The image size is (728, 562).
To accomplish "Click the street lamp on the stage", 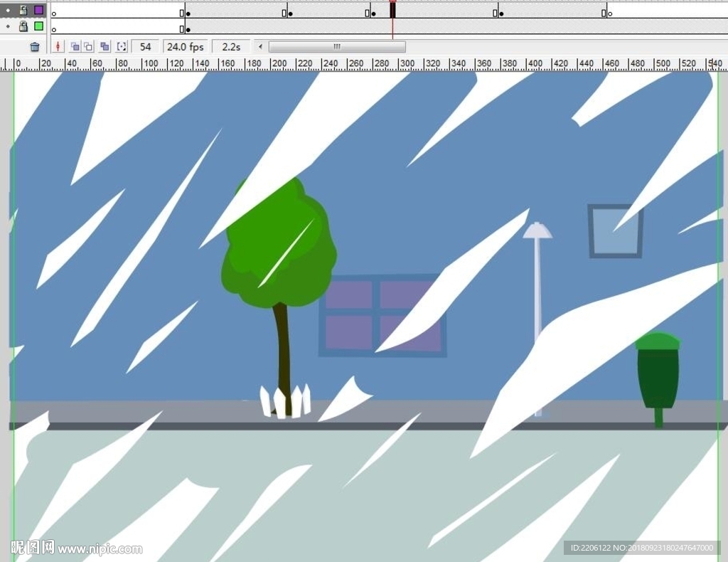I will pyautogui.click(x=537, y=279).
